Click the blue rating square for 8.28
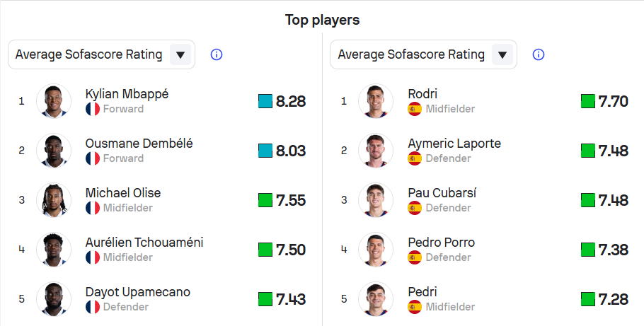Image resolution: width=644 pixels, height=326 pixels. (265, 101)
